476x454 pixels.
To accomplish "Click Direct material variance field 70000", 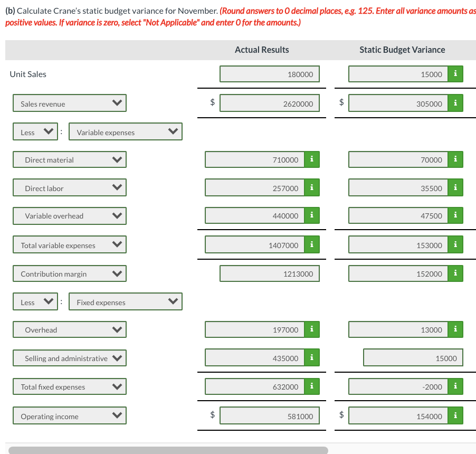I will (398, 159).
